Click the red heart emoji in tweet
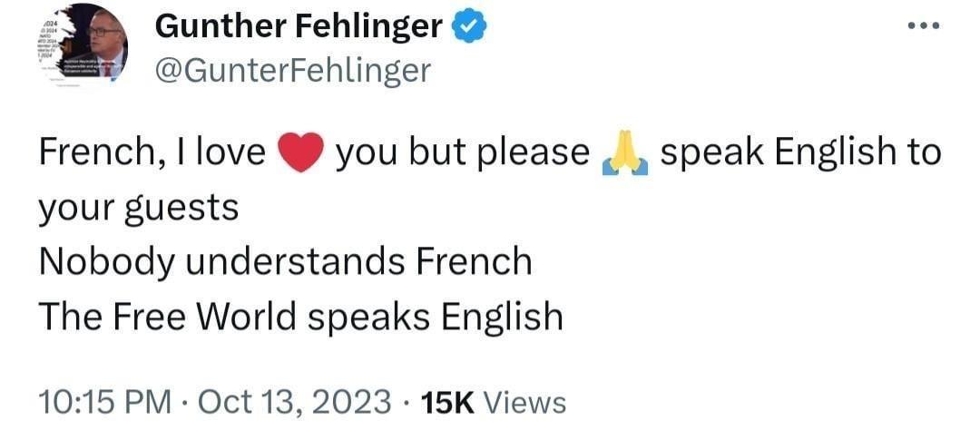This screenshot has height=430, width=980. coord(299,154)
